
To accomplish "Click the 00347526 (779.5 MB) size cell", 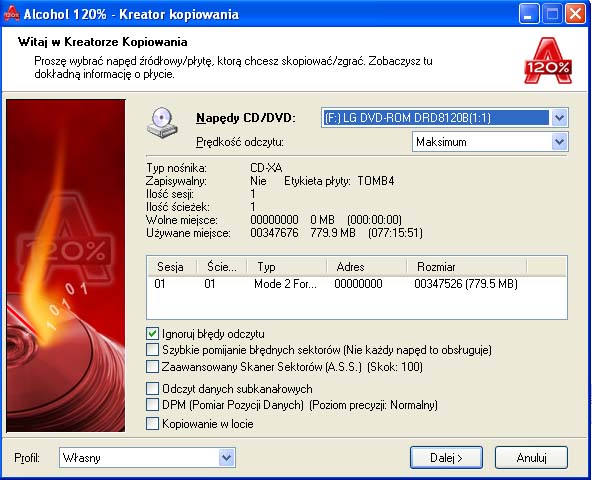I will pyautogui.click(x=466, y=284).
